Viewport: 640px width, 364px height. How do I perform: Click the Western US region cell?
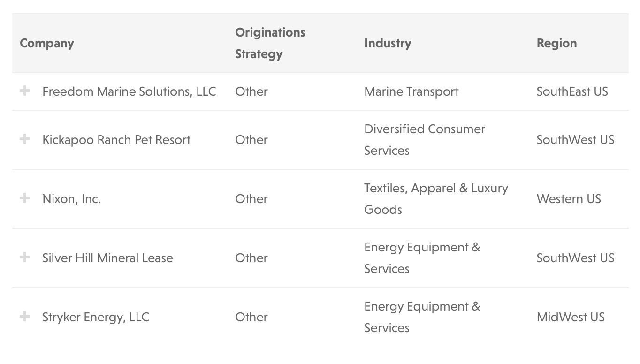[x=569, y=199]
